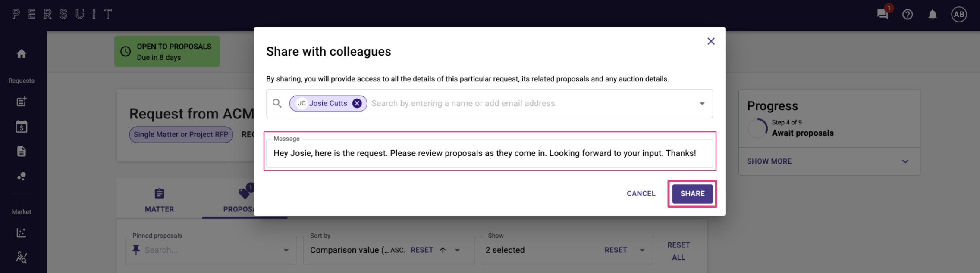Remove Josie Cutts from recipients
The image size is (980, 273).
pyautogui.click(x=357, y=103)
